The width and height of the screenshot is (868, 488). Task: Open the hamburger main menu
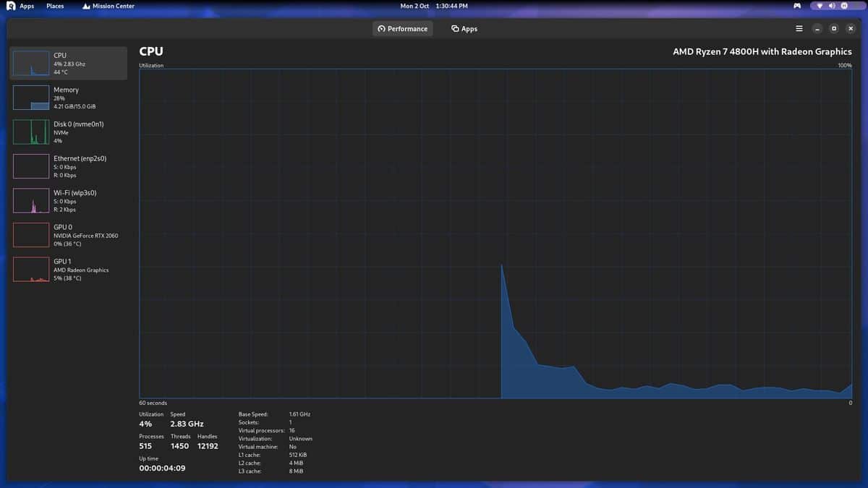pos(799,29)
